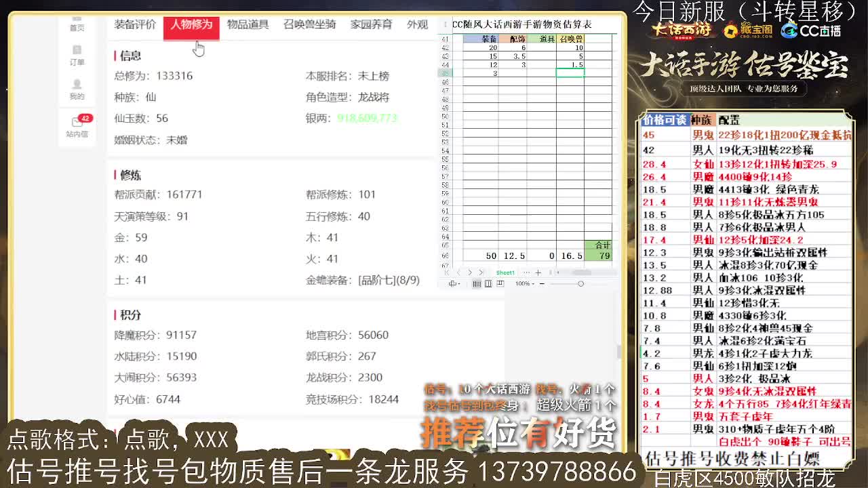The width and height of the screenshot is (868, 488).
Task: Click the 价格可谈 header in price list
Action: click(665, 120)
